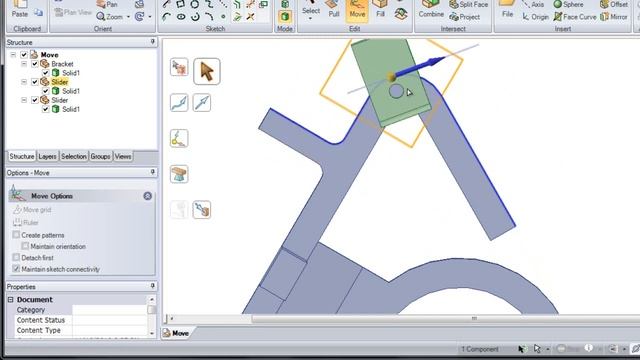Screen dimensions: 640x360
Task: Switch to the Groups tab
Action: coord(100,156)
